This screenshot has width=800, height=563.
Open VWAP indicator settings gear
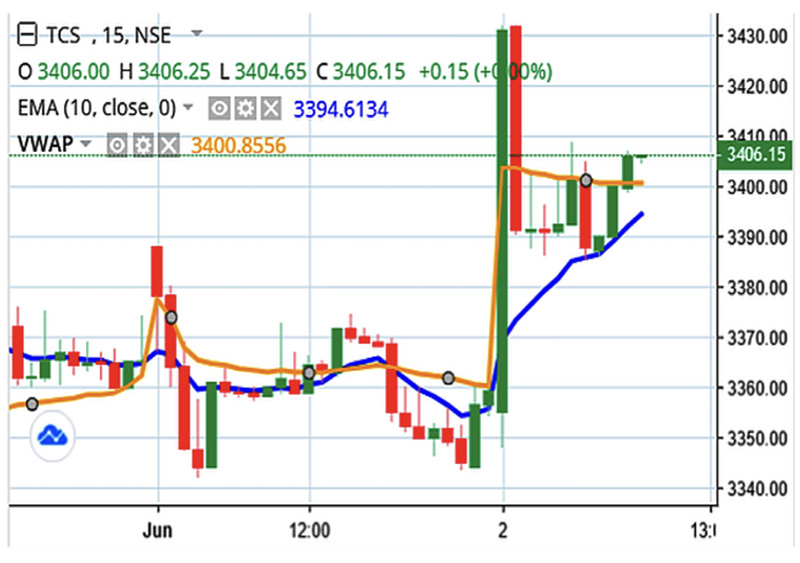pyautogui.click(x=143, y=146)
